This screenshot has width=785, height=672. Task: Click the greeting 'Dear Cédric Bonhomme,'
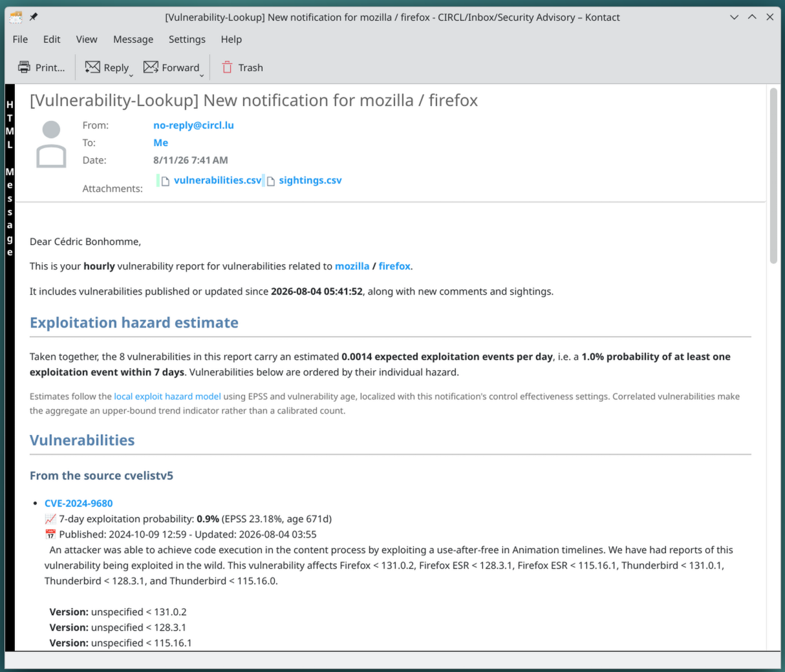click(85, 242)
